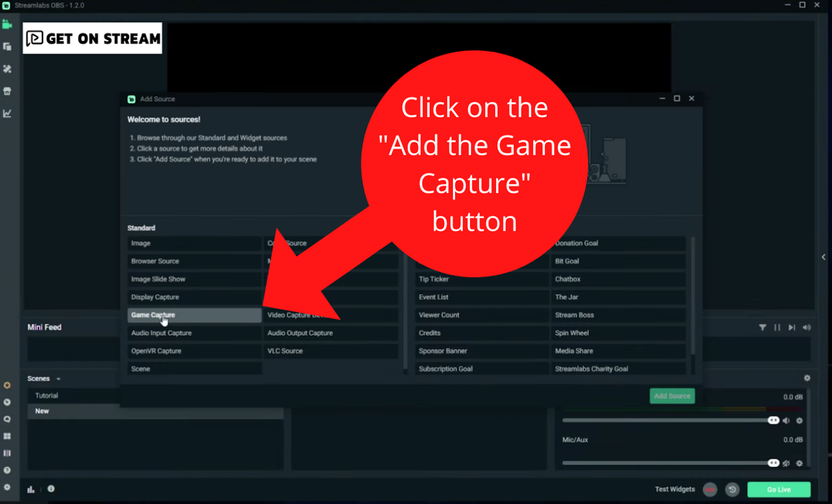Toggle the Desktop Audio monitoring pill control
Image resolution: width=832 pixels, height=504 pixels.
(x=773, y=420)
